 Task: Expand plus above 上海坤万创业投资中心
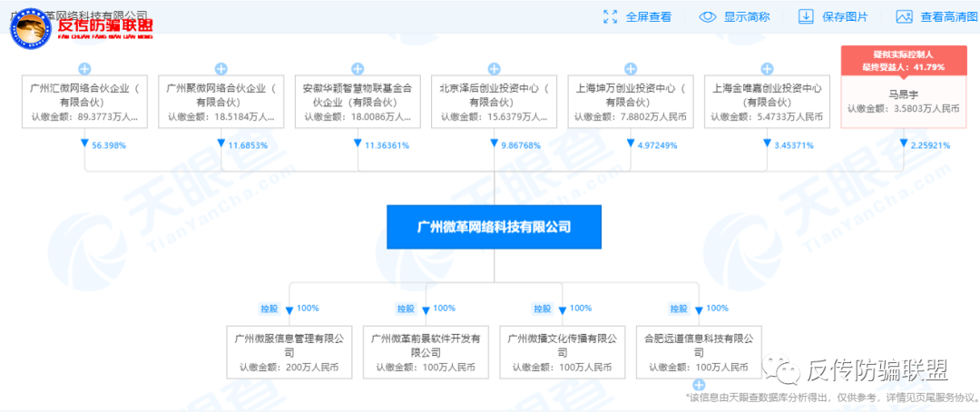point(631,69)
